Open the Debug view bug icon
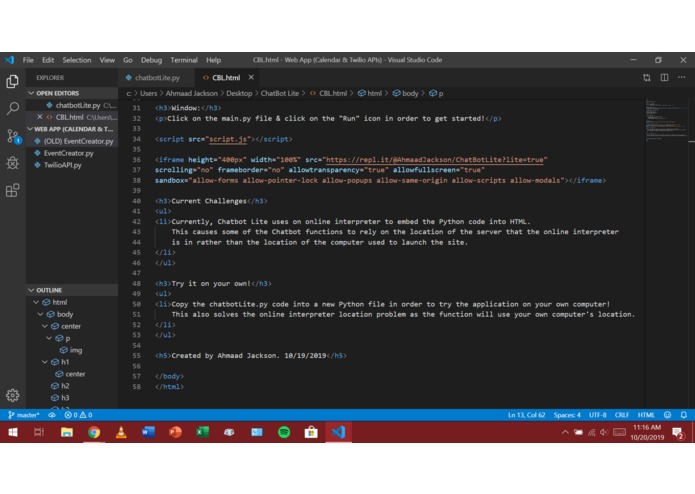This screenshot has width=695, height=494. 12,163
